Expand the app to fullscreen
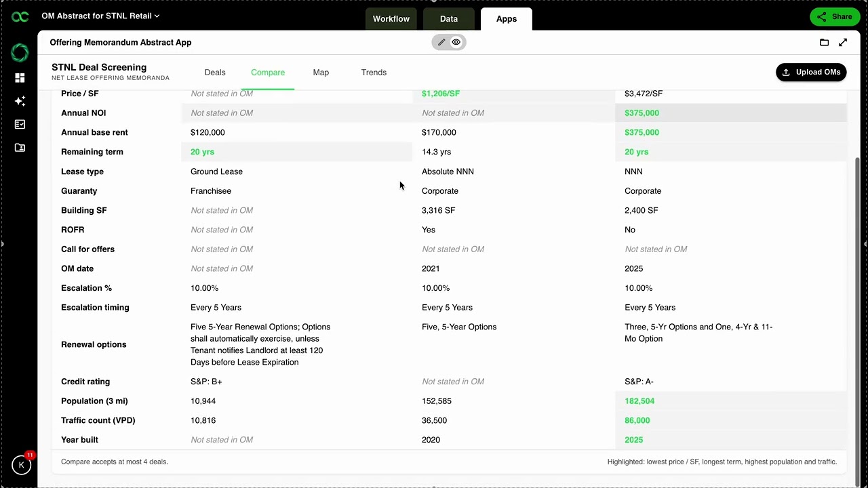This screenshot has width=868, height=488. pyautogui.click(x=843, y=42)
